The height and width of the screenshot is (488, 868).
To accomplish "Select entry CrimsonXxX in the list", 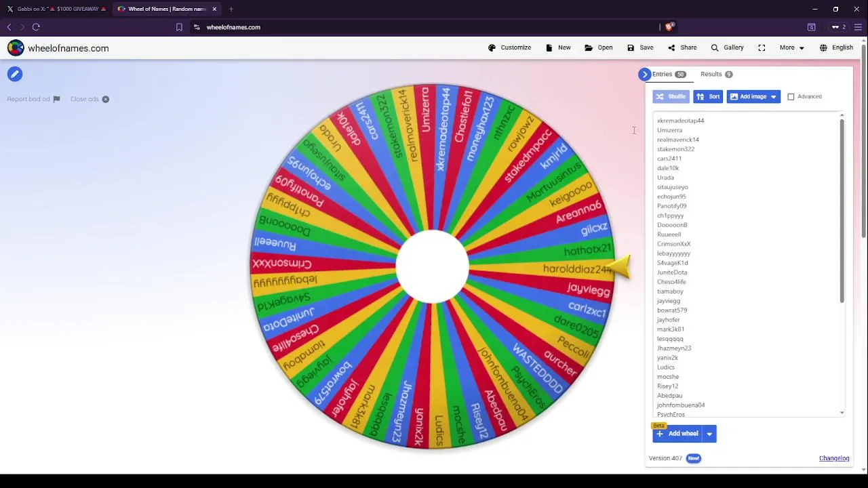I will 673,244.
